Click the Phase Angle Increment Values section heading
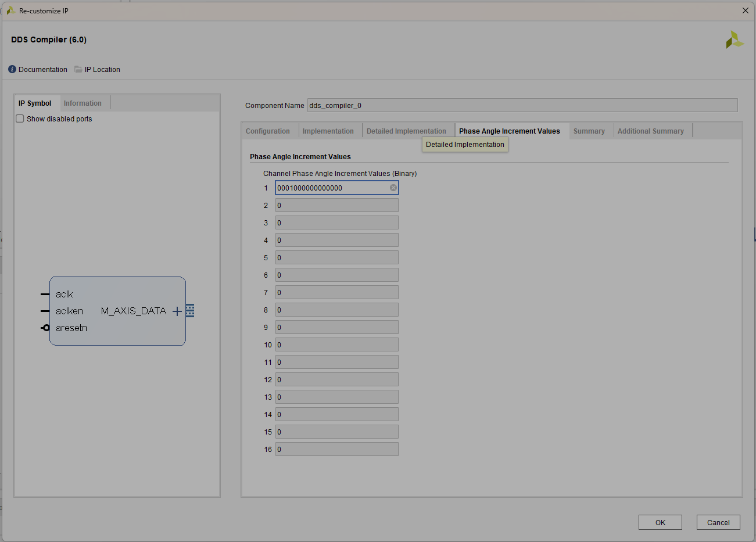Viewport: 756px width, 542px height. click(x=300, y=157)
